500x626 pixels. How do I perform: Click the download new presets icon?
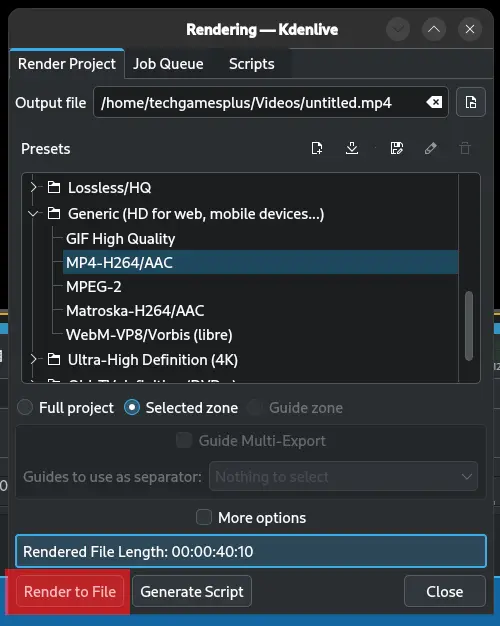coord(352,149)
